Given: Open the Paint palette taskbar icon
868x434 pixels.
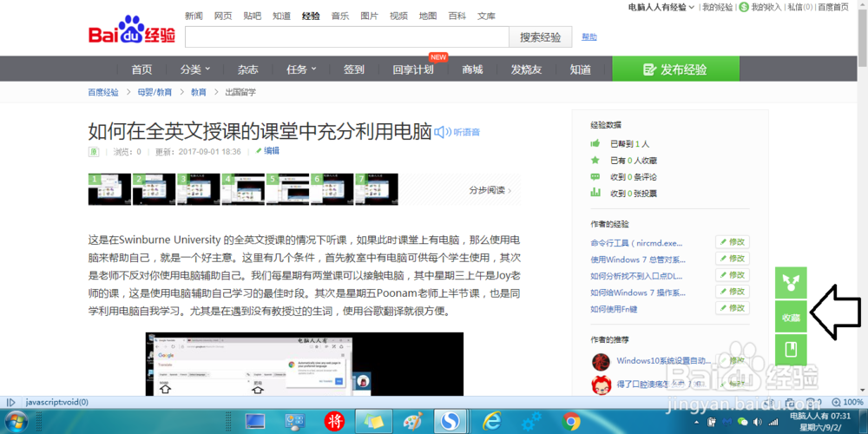Looking at the screenshot, I should click(x=413, y=423).
